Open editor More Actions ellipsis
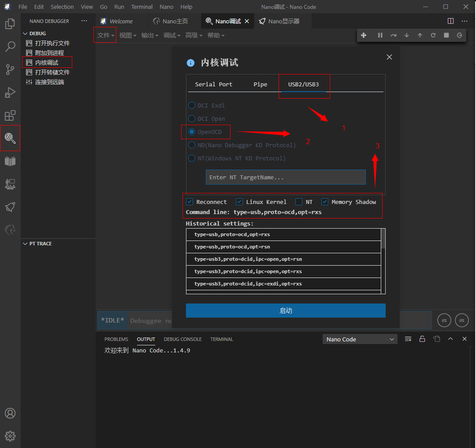 tap(465, 21)
